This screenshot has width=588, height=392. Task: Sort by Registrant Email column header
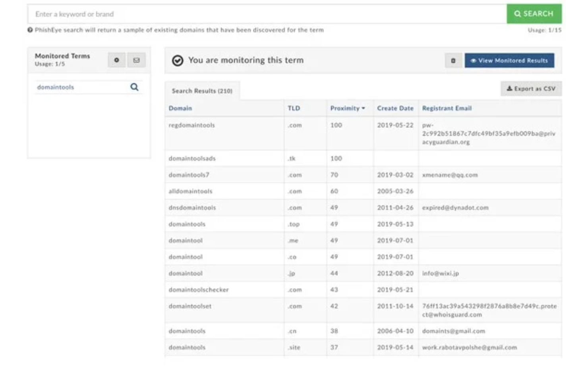pos(447,108)
